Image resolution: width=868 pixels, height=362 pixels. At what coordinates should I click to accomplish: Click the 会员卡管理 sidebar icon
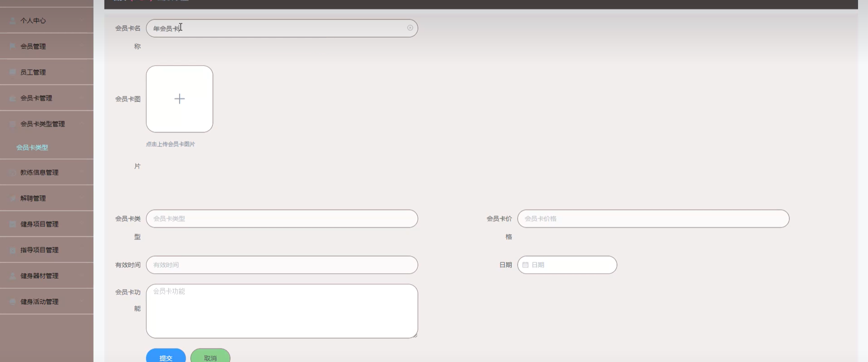(13, 98)
